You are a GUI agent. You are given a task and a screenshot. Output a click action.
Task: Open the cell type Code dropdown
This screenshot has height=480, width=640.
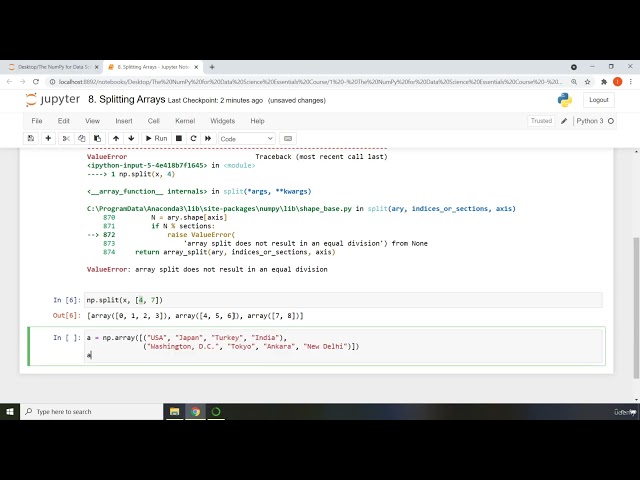pos(247,139)
